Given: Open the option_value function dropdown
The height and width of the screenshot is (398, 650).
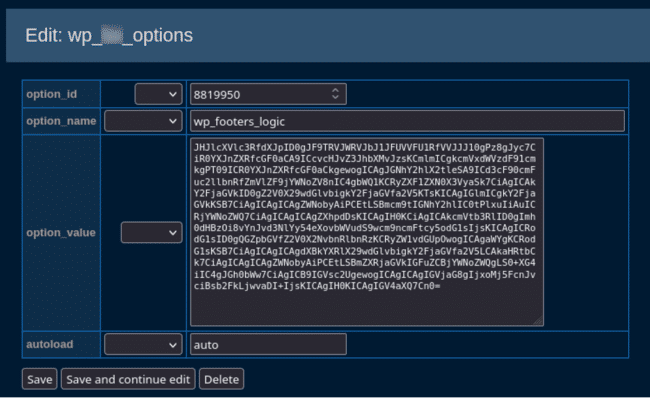Looking at the screenshot, I should [151, 233].
